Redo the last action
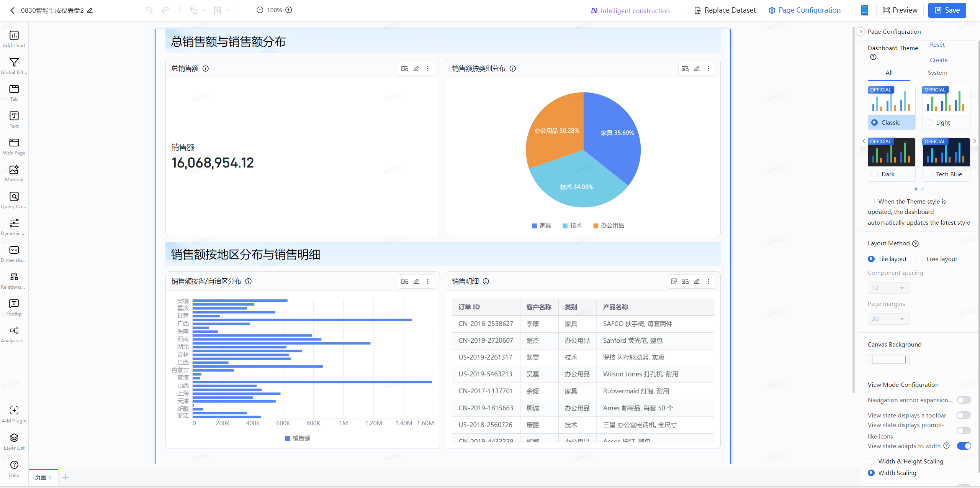Viewport: 980px width, 488px height. tap(165, 10)
